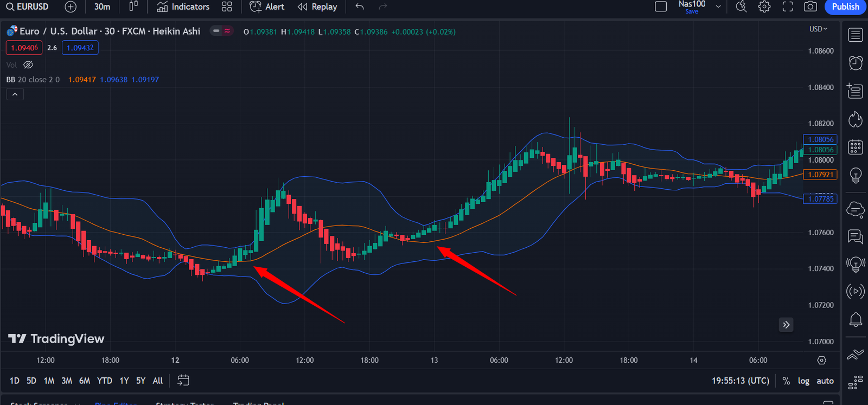Add symbol to compare with plus icon
The image size is (868, 405).
pyautogui.click(x=71, y=7)
